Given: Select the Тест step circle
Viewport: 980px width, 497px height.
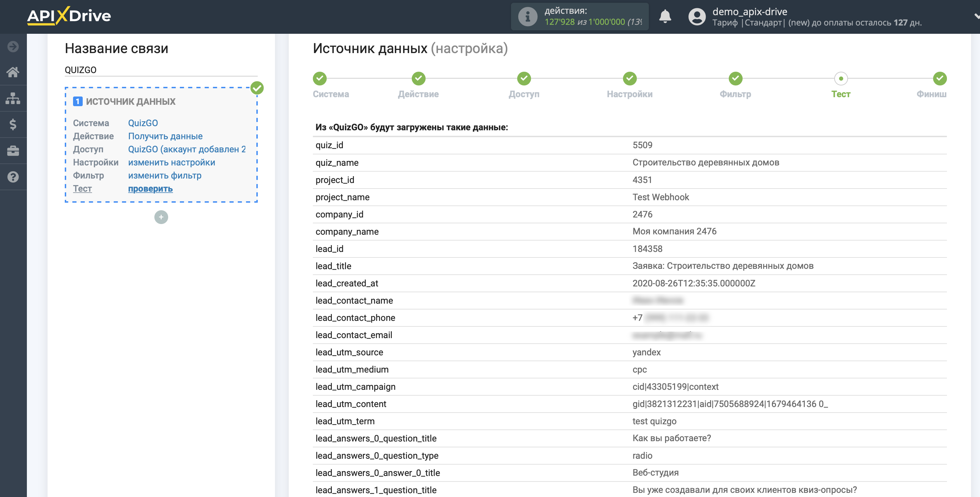Looking at the screenshot, I should click(841, 79).
